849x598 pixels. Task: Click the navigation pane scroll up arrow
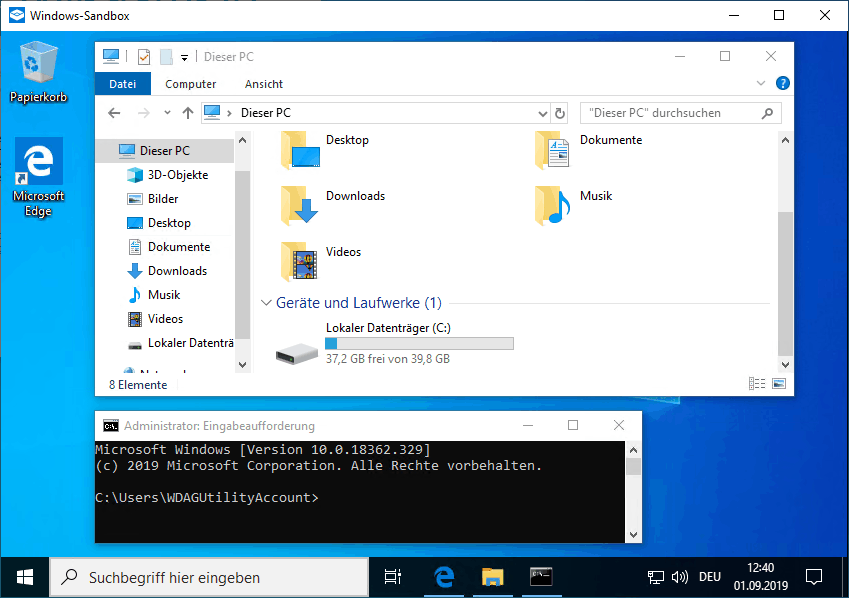(243, 140)
